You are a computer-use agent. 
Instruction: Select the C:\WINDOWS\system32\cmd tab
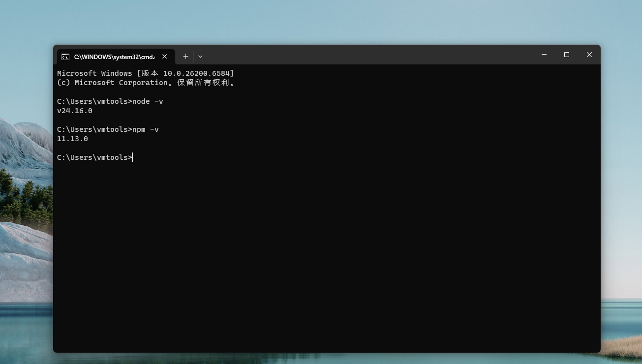(x=116, y=57)
